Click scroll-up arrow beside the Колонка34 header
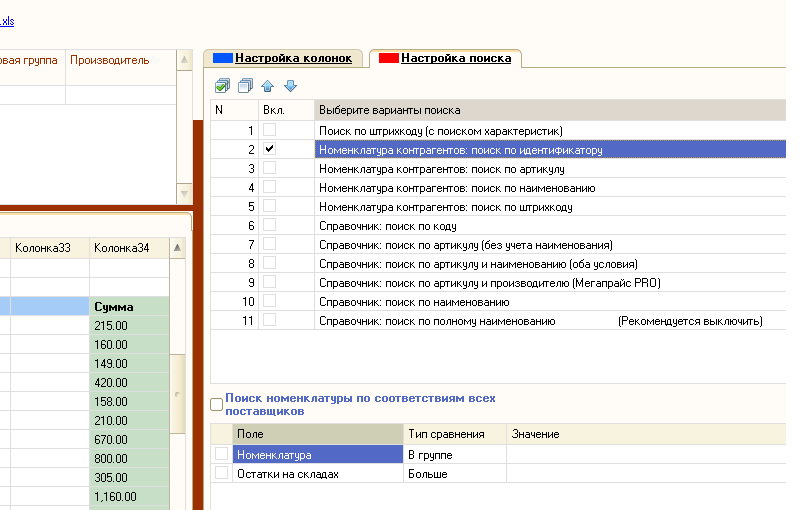The height and width of the screenshot is (510, 804). click(x=178, y=247)
